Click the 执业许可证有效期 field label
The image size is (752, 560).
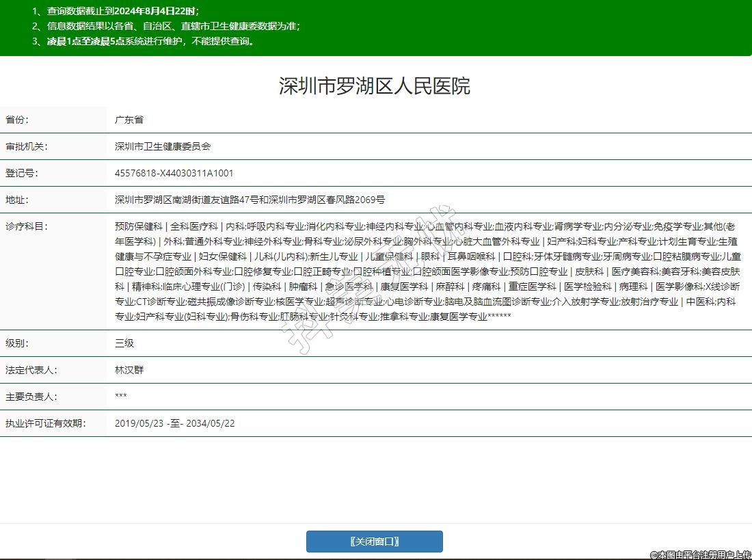[x=45, y=423]
